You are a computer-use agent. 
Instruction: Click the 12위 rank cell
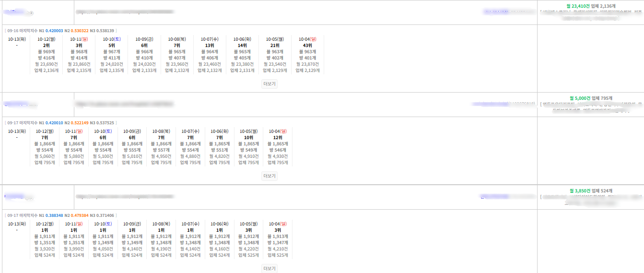(x=278, y=138)
